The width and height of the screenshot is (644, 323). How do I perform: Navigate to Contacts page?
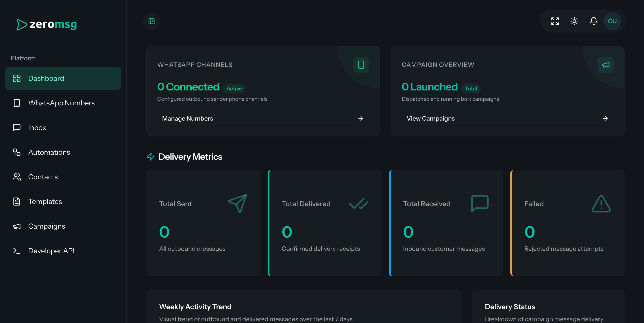click(x=63, y=177)
